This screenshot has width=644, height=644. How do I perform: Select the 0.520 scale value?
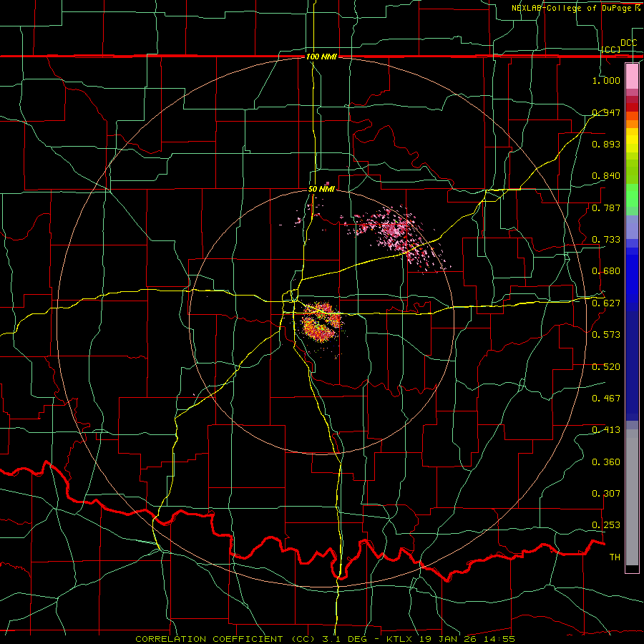click(606, 367)
